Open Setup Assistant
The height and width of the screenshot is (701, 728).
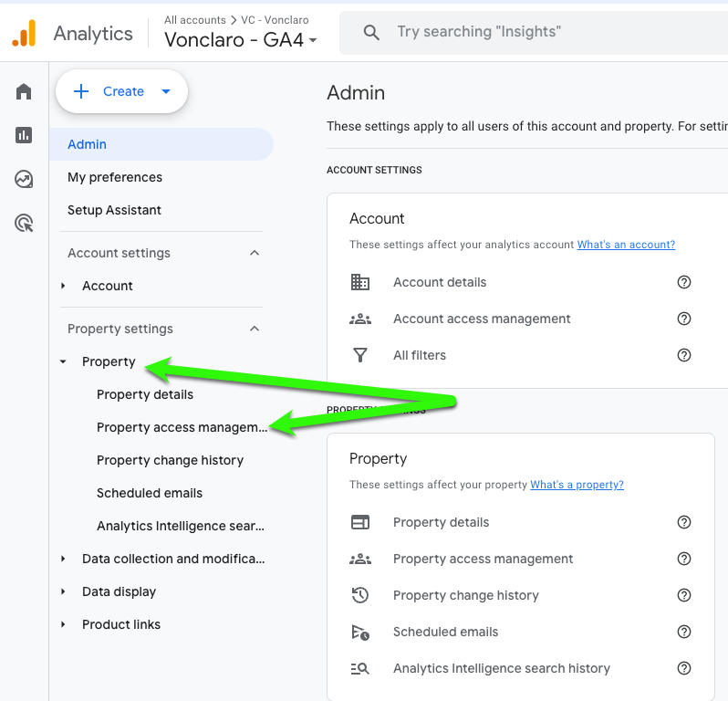[x=114, y=211]
